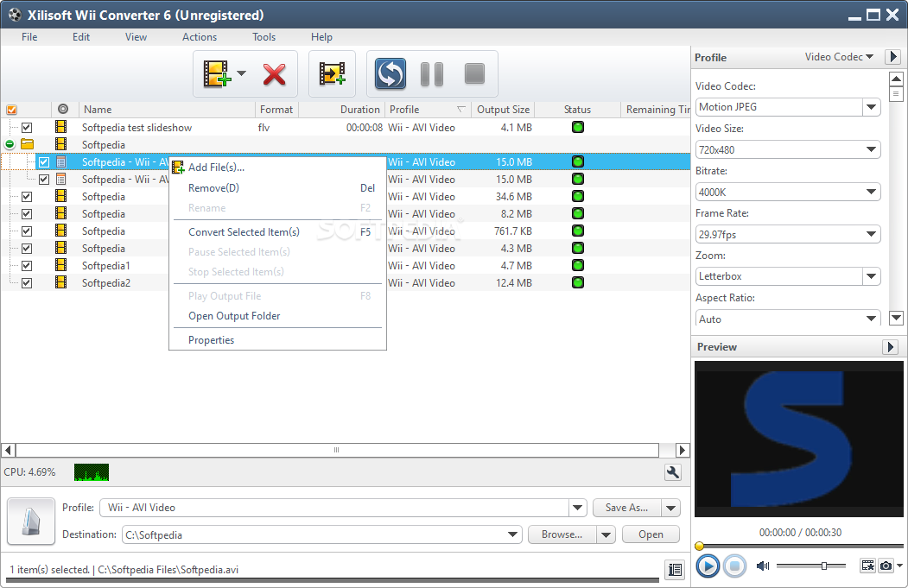
Task: Play the preview video
Action: (707, 566)
